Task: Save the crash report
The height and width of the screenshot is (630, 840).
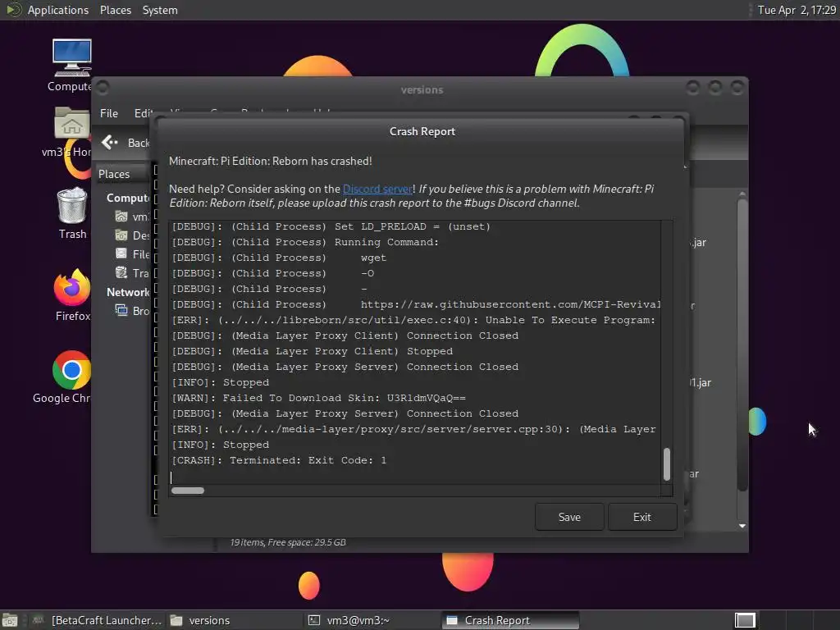Action: [569, 517]
